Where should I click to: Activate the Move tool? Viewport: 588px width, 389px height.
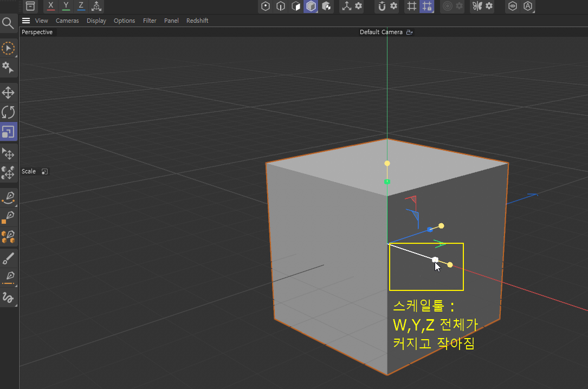coord(8,93)
